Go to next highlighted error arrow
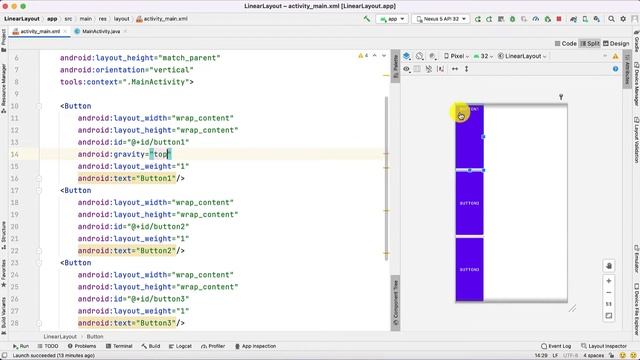Screen dimensions: 640x360 click(x=384, y=56)
